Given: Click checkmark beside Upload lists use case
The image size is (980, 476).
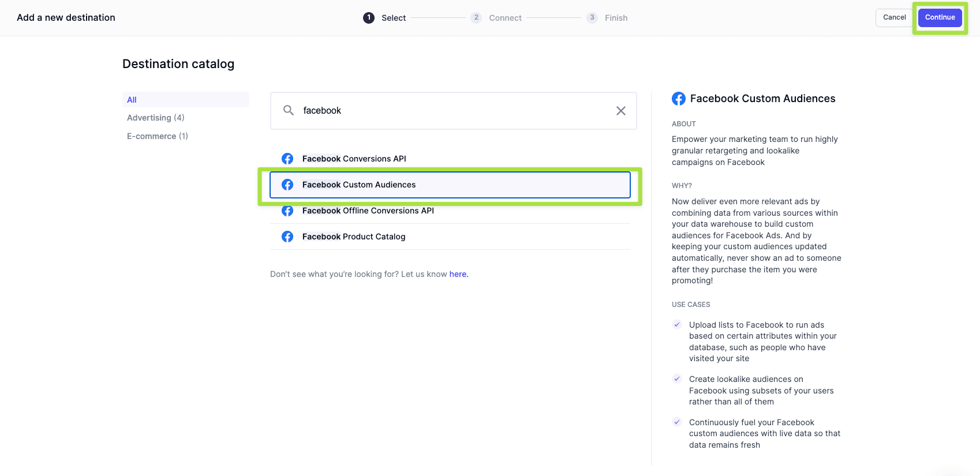Looking at the screenshot, I should tap(677, 325).
